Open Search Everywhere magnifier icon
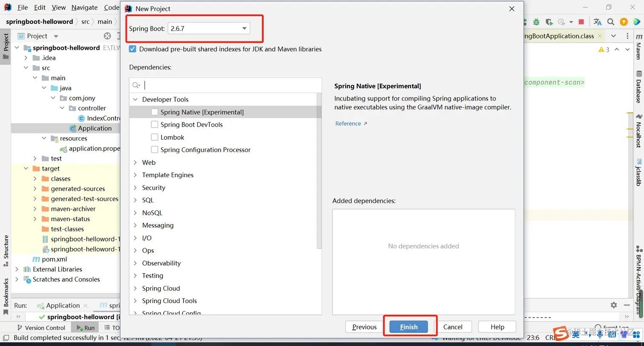The width and height of the screenshot is (644, 346). pyautogui.click(x=611, y=22)
